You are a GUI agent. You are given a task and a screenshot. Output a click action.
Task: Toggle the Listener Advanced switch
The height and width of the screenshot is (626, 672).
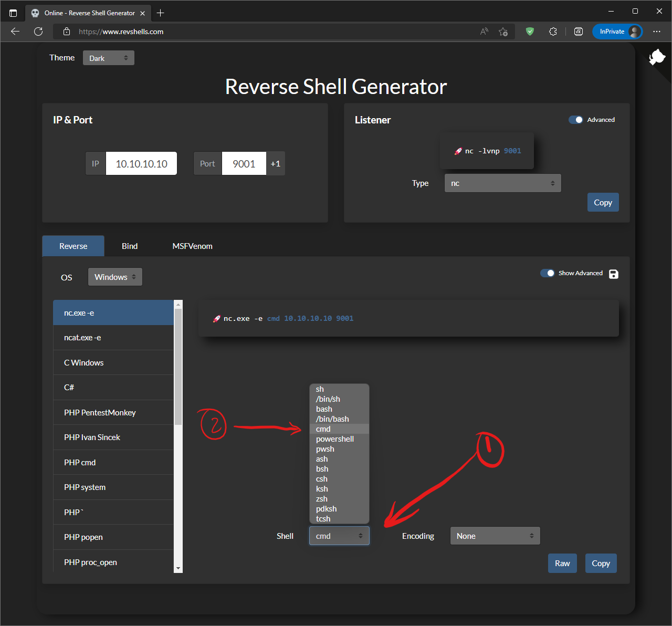coord(576,120)
